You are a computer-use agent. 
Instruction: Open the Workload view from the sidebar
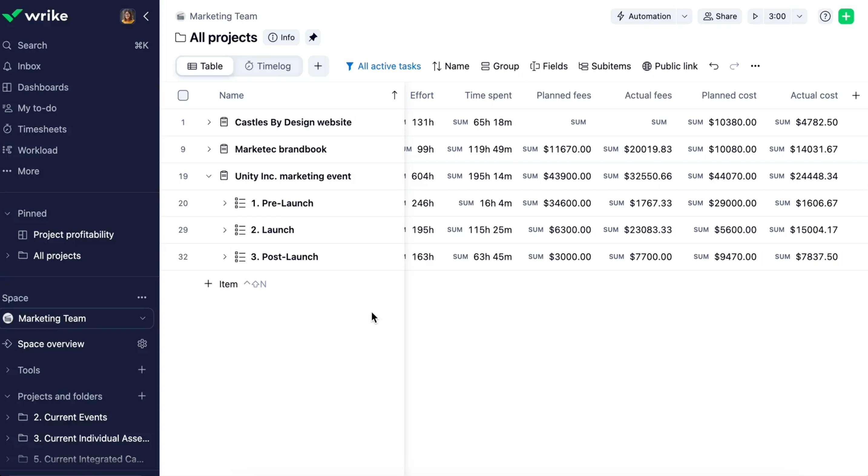(x=38, y=150)
